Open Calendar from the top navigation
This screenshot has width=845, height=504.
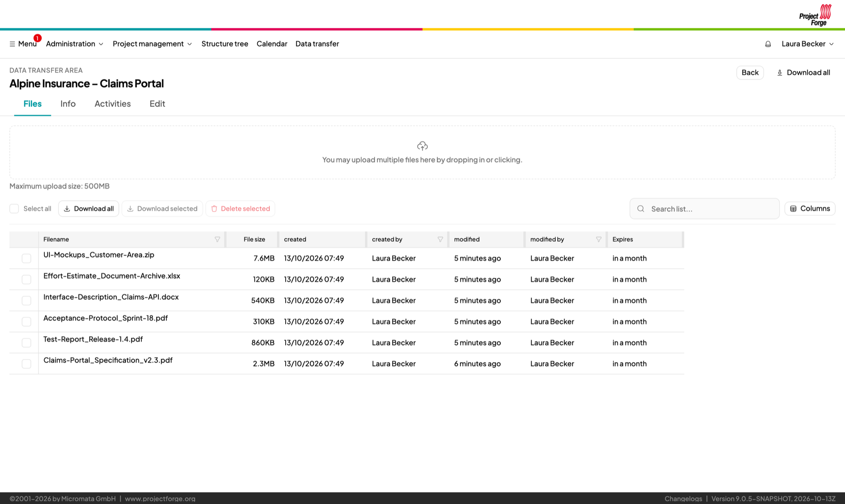click(x=272, y=44)
